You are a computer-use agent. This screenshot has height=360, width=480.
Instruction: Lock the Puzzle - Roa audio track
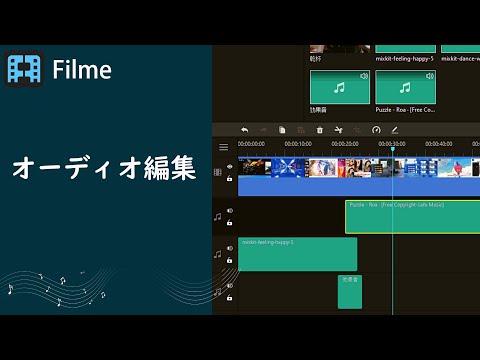[x=229, y=222]
